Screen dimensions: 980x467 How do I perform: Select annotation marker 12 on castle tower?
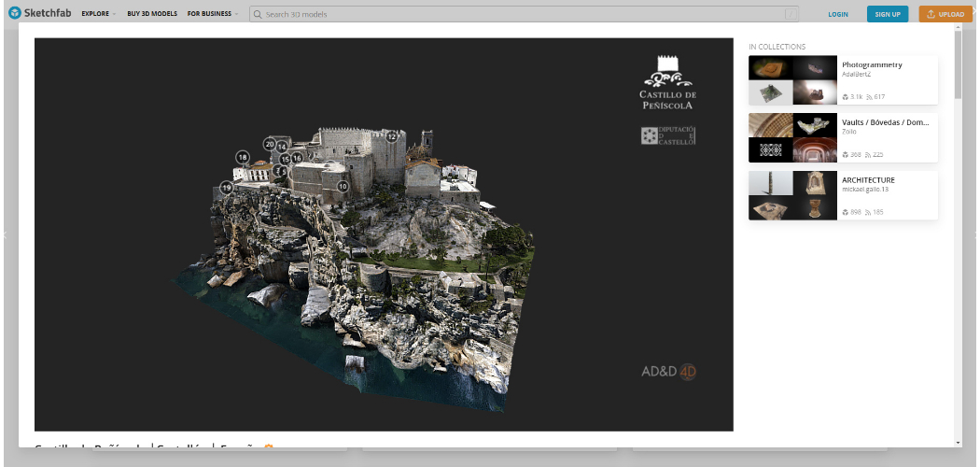(392, 137)
